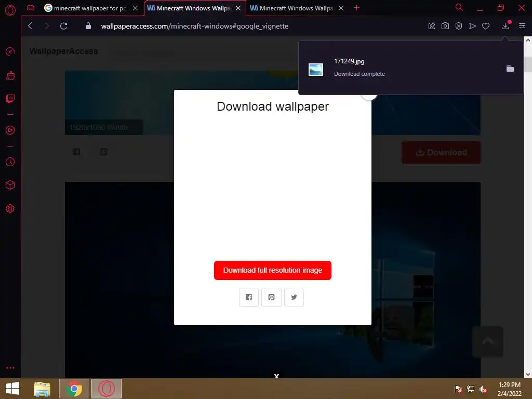Switch to Google Chrome in taskbar
The height and width of the screenshot is (399, 532).
tap(74, 389)
